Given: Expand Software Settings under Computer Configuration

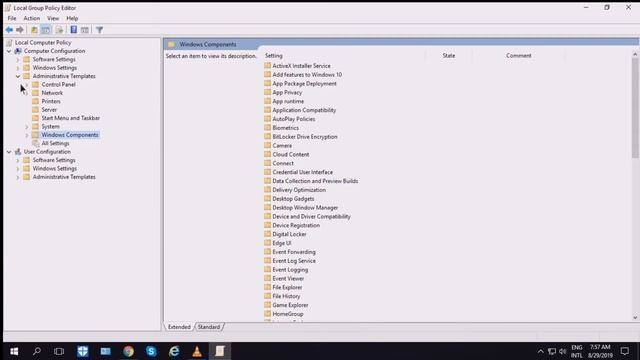Looking at the screenshot, I should click(18, 60).
